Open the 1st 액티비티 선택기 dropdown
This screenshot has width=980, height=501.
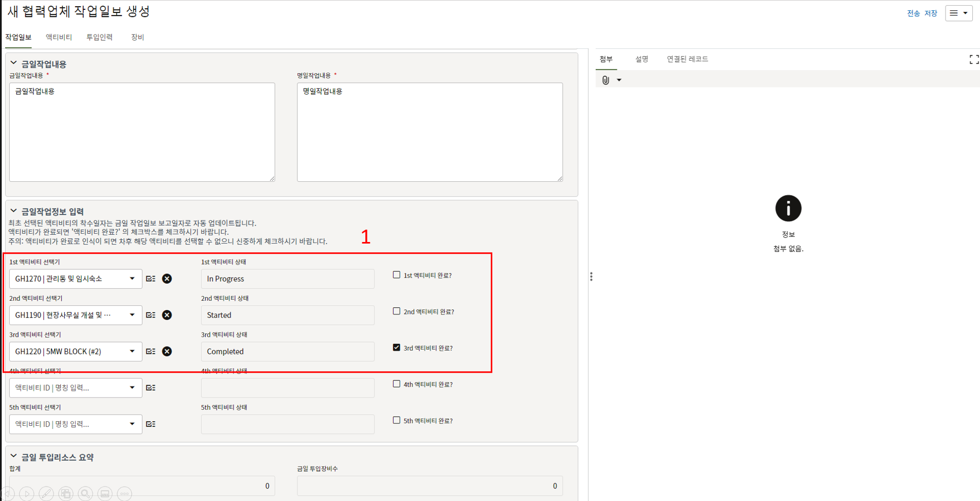[132, 279]
